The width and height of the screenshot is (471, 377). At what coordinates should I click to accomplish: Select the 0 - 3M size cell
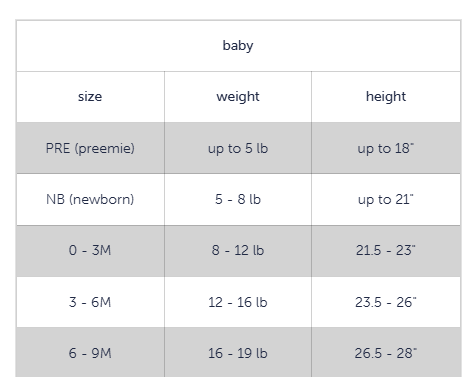tap(90, 251)
